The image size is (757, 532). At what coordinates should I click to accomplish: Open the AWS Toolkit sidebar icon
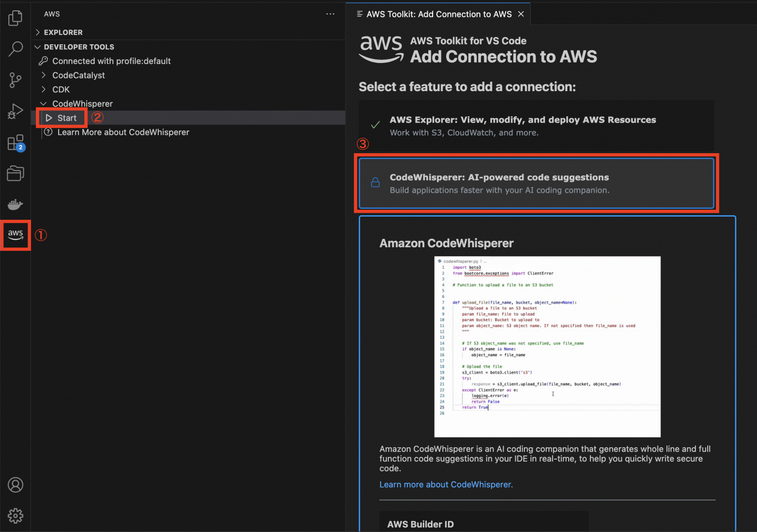(x=15, y=235)
